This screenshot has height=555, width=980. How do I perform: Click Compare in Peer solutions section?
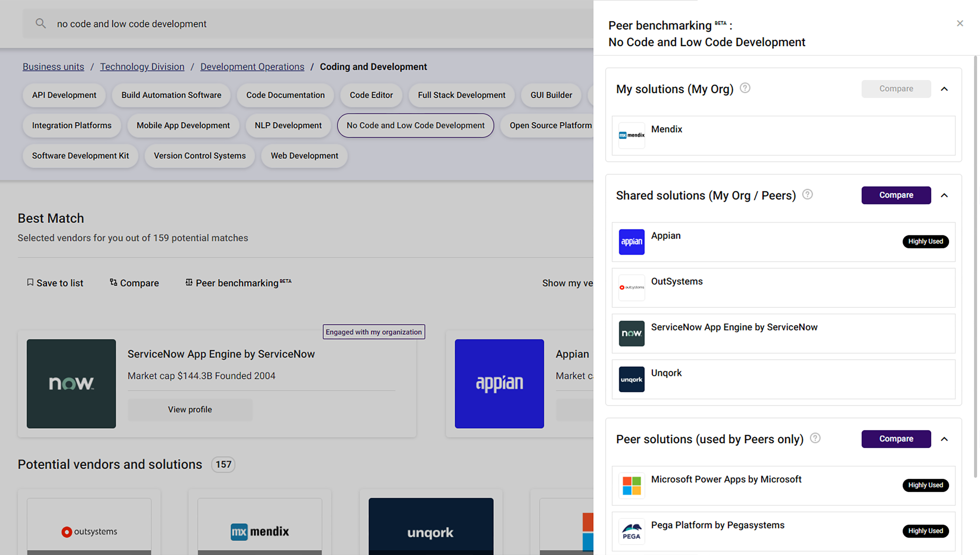point(896,439)
